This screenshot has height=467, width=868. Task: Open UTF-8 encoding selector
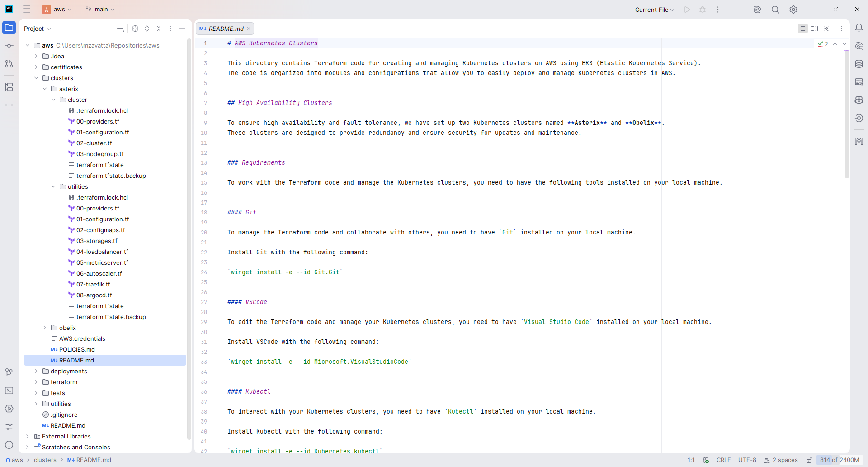pyautogui.click(x=747, y=460)
